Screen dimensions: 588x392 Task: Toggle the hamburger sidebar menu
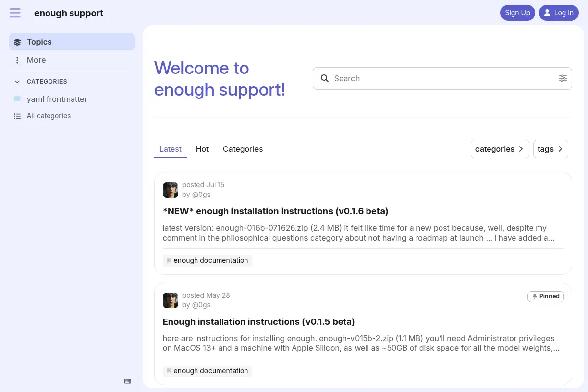tap(15, 13)
